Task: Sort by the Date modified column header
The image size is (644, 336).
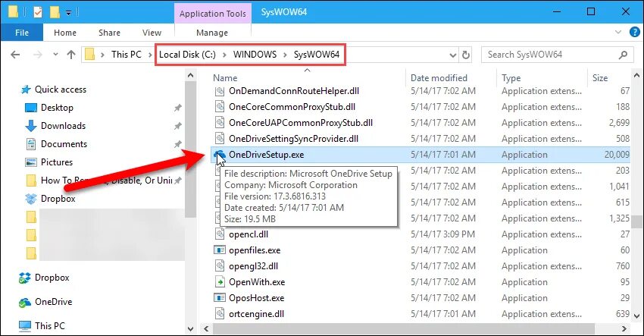Action: (x=439, y=77)
